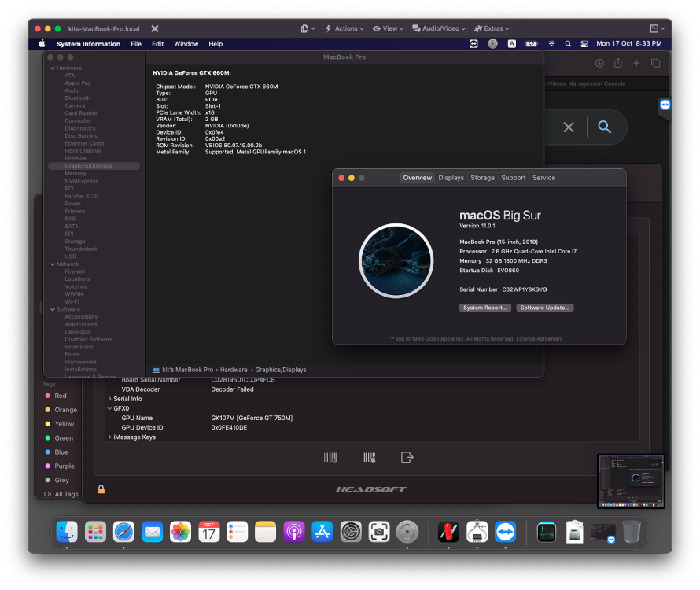Open the Actions dropdown in remote toolbar
The height and width of the screenshot is (590, 700).
(x=344, y=28)
